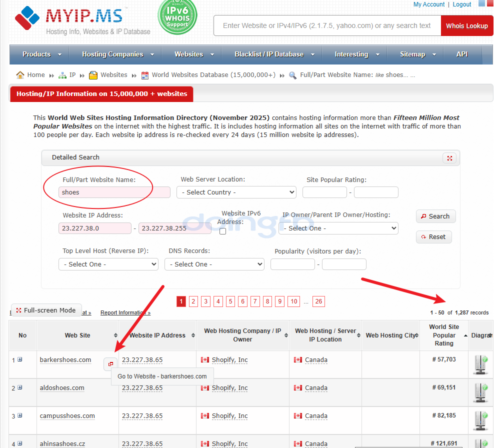The height and width of the screenshot is (448, 495).
Task: Click Go to Website icon for barkershoes.com
Action: point(110,364)
